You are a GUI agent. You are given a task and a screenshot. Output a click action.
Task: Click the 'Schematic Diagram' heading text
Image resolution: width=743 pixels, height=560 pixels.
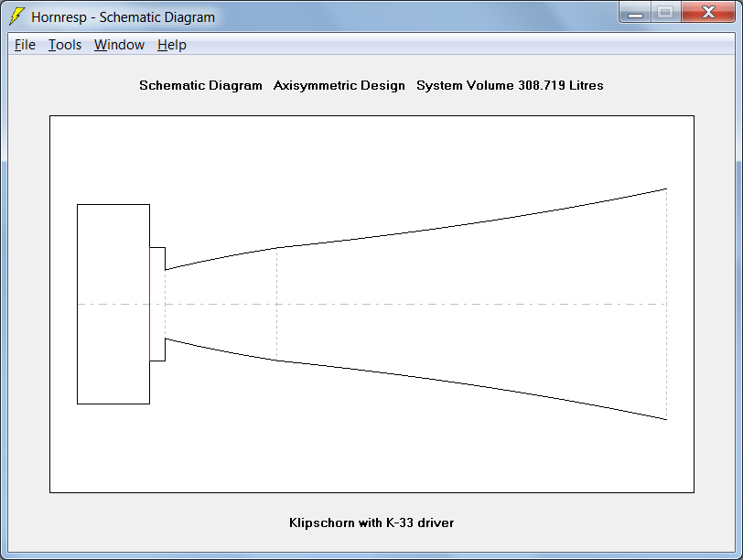point(200,86)
